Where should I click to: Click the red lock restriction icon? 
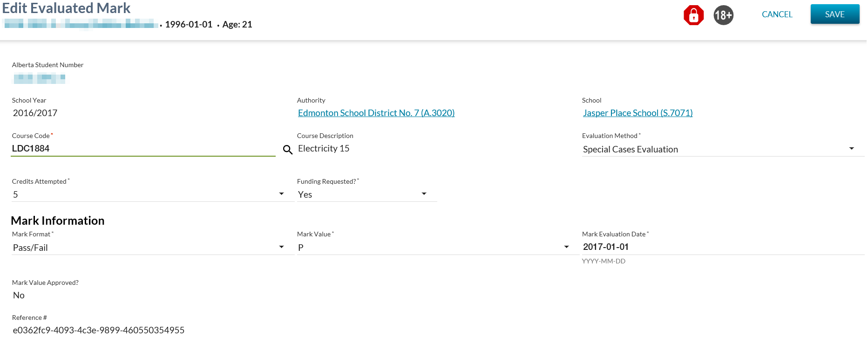(693, 15)
